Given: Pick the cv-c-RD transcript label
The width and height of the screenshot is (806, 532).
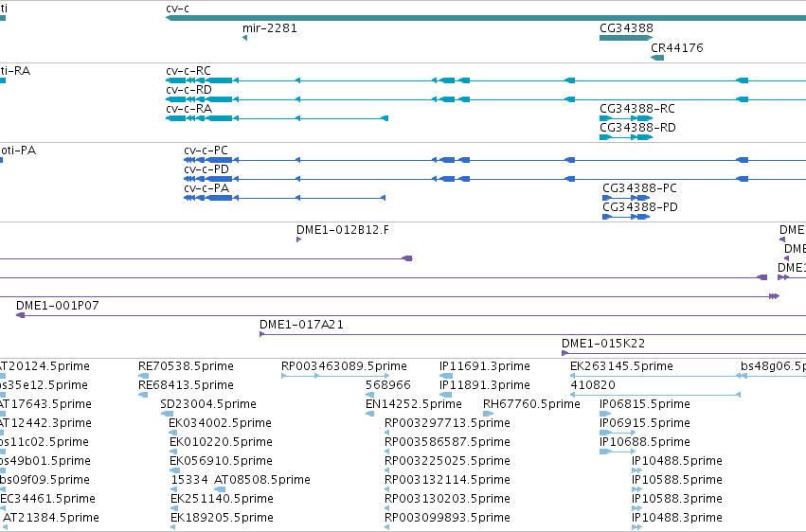Looking at the screenshot, I should tap(188, 89).
